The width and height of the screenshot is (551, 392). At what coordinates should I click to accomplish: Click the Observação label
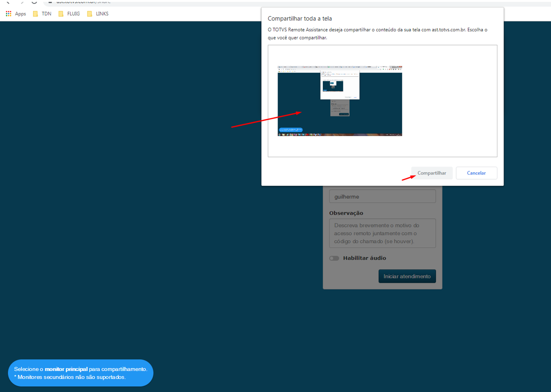346,213
